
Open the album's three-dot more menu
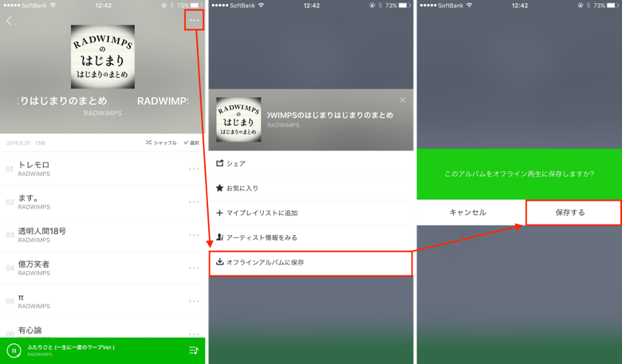194,20
